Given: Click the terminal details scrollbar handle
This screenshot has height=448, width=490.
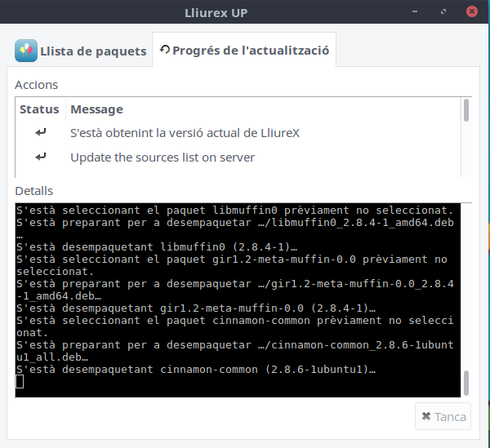Looking at the screenshot, I should coord(467,382).
